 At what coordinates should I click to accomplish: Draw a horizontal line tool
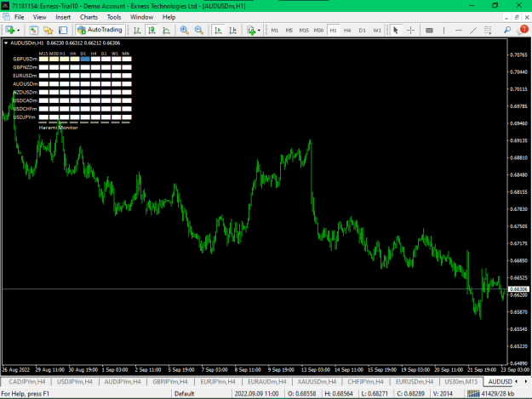[x=459, y=30]
